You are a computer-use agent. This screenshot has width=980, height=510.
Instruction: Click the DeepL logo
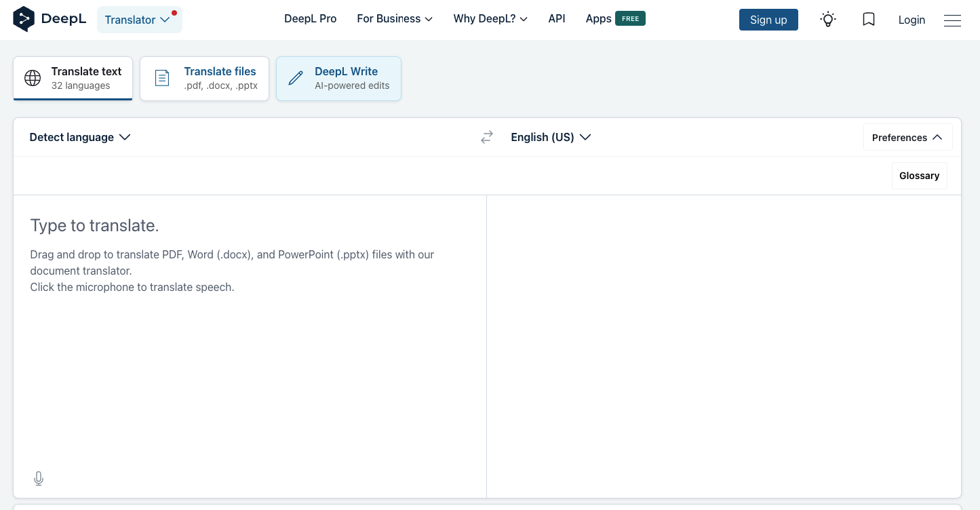50,19
